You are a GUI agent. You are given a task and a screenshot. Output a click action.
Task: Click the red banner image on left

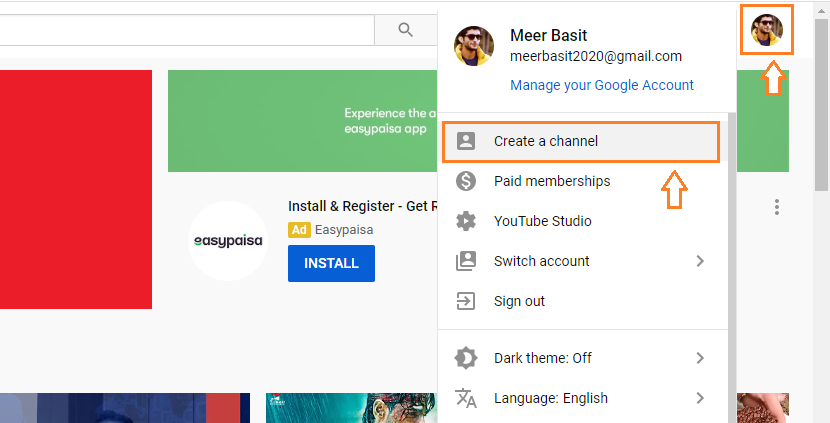click(x=76, y=190)
